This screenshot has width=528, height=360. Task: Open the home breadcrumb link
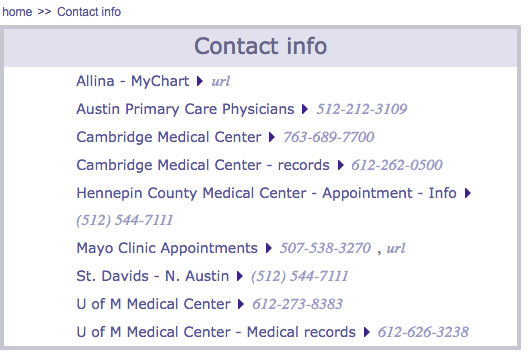17,12
